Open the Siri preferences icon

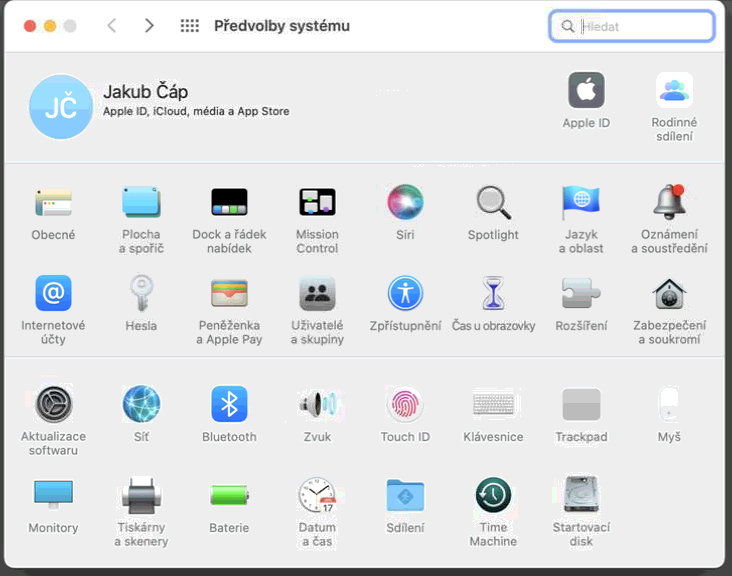[405, 203]
